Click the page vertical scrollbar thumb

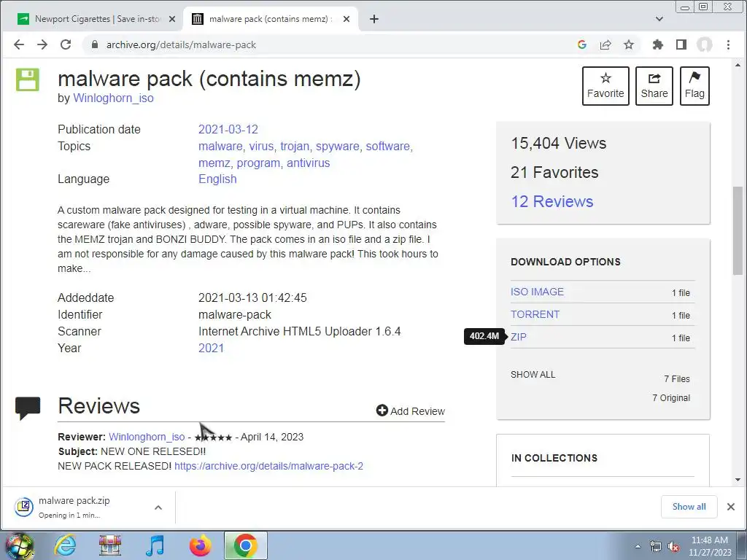point(738,230)
